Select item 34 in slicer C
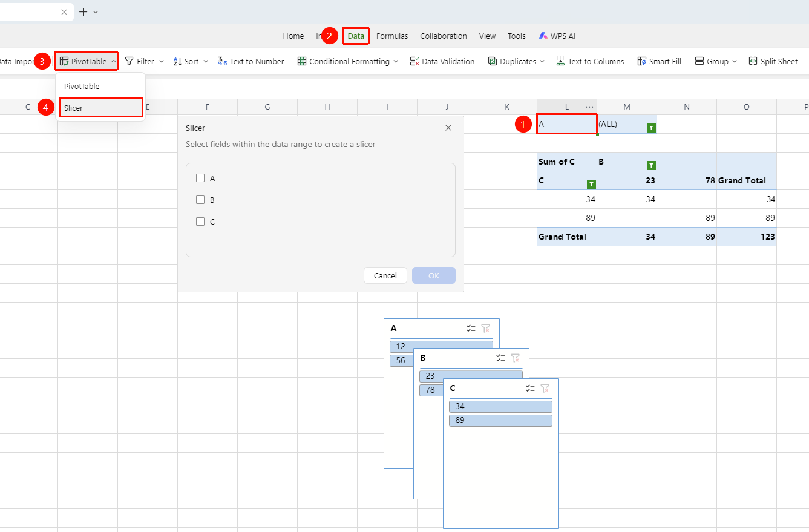This screenshot has height=532, width=809. click(x=500, y=406)
